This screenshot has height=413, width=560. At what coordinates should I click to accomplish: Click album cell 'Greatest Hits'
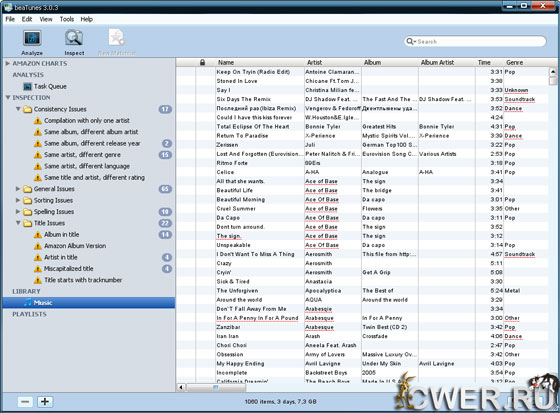379,126
